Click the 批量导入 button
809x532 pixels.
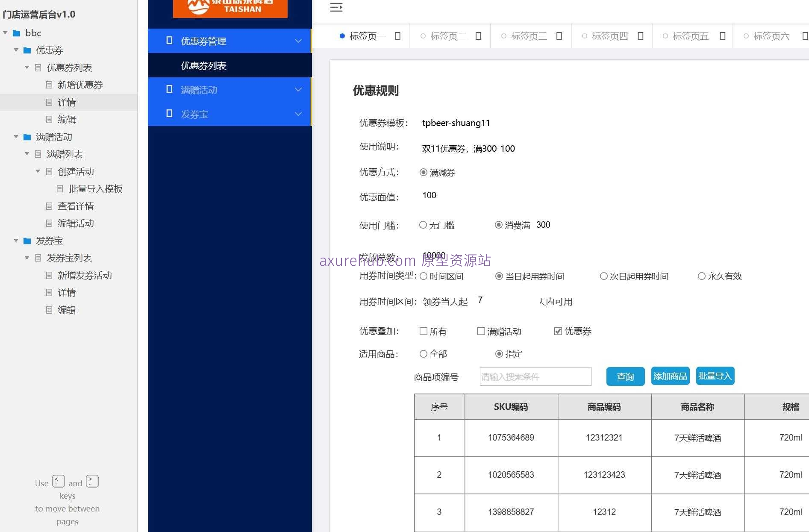[x=715, y=376]
